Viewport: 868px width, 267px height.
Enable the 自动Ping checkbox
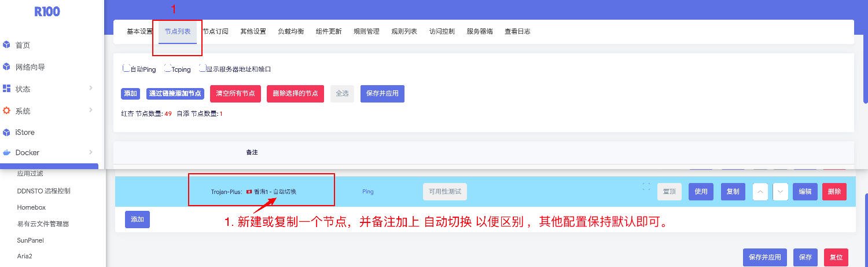(x=126, y=68)
